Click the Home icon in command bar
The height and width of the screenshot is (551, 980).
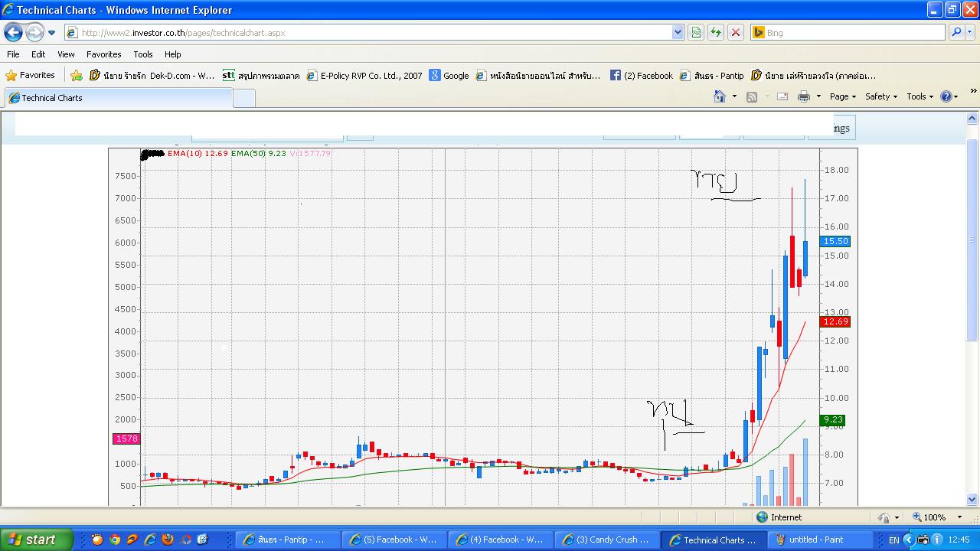[720, 96]
